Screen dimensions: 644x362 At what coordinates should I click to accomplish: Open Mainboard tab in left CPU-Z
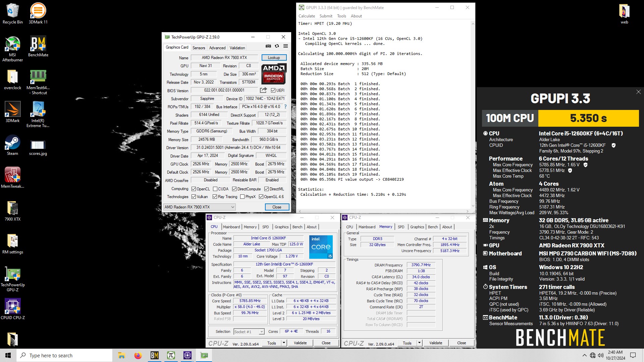231,227
